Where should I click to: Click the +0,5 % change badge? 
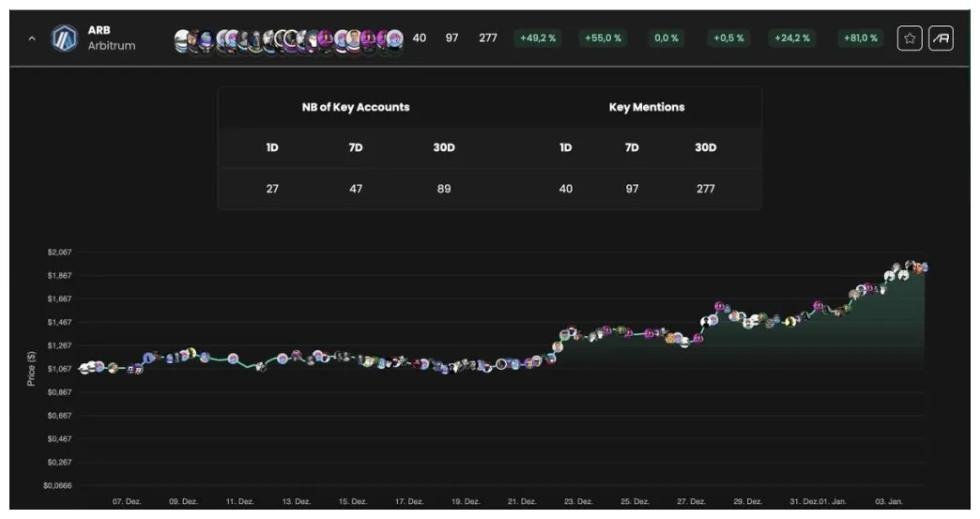tap(728, 38)
